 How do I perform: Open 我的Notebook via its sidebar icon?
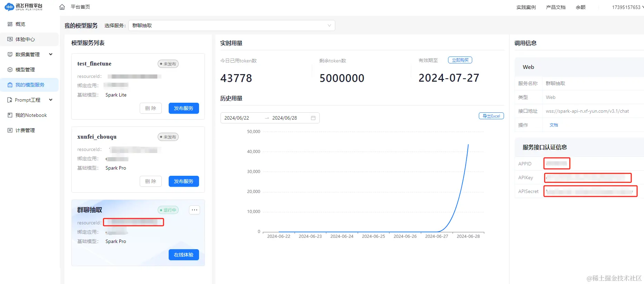[x=10, y=115]
